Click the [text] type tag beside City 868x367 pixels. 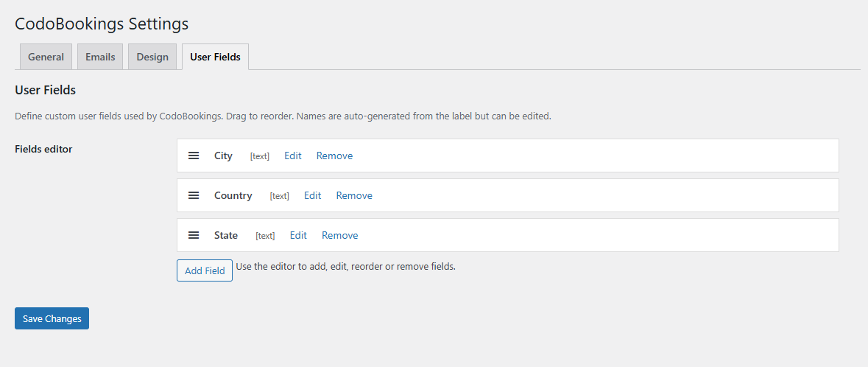click(x=260, y=157)
